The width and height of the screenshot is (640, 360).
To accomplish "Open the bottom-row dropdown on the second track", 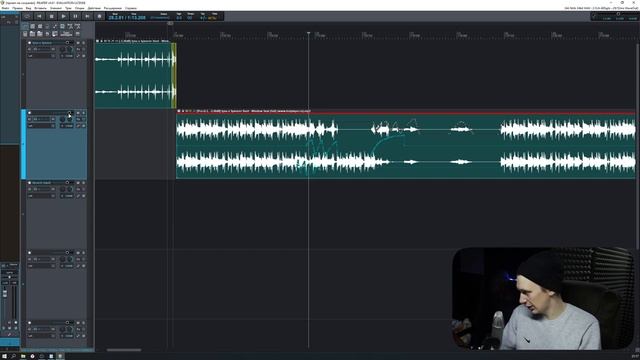I will click(41, 126).
